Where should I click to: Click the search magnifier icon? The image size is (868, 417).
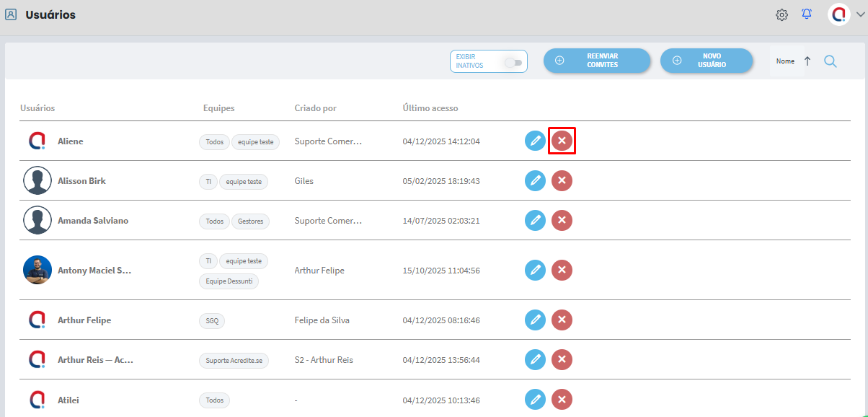831,61
